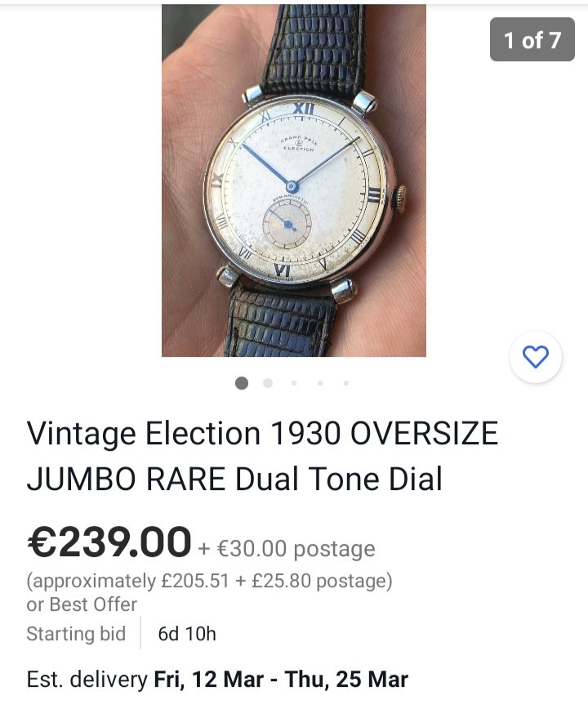Tap the 'Starting bid' label
This screenshot has height=709, width=588.
(x=76, y=634)
